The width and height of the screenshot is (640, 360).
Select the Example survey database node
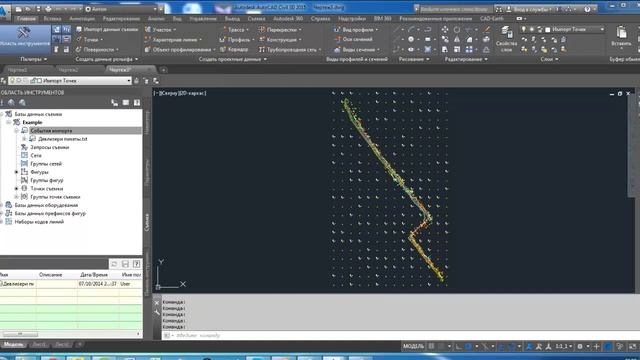point(32,122)
